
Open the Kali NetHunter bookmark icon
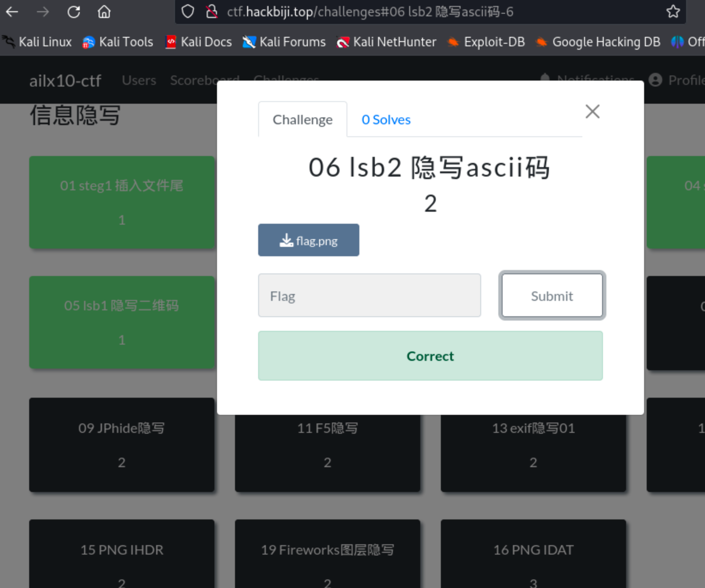coord(343,42)
